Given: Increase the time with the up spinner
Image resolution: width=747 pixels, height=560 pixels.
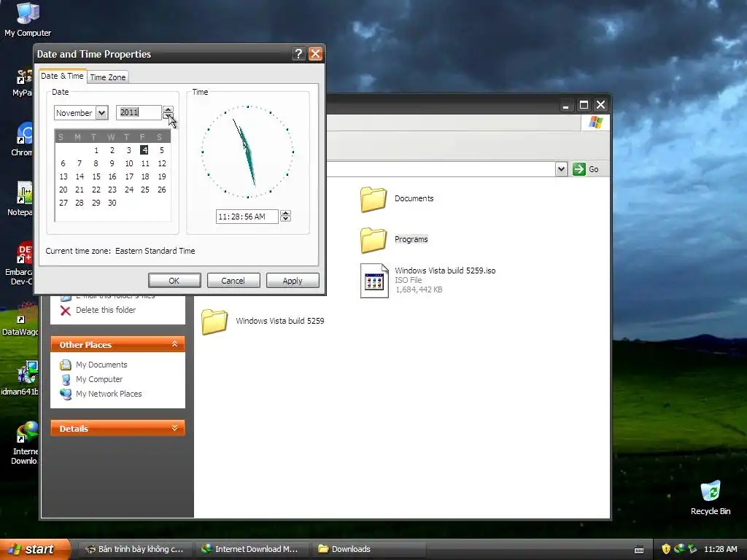Looking at the screenshot, I should [285, 214].
